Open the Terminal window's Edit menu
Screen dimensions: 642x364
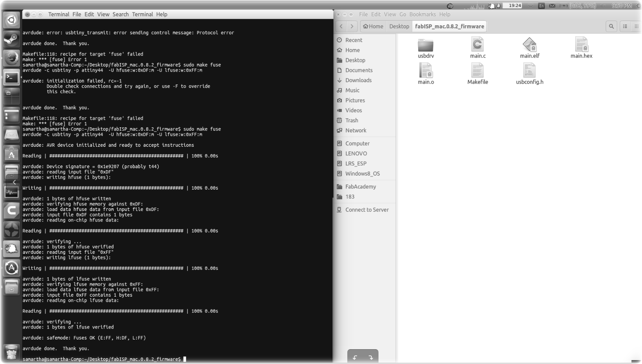click(x=89, y=14)
